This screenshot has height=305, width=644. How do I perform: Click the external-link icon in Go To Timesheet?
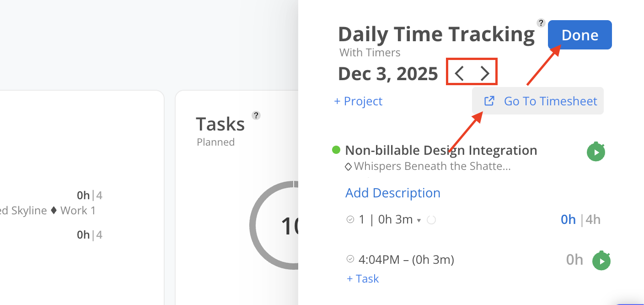pos(489,101)
